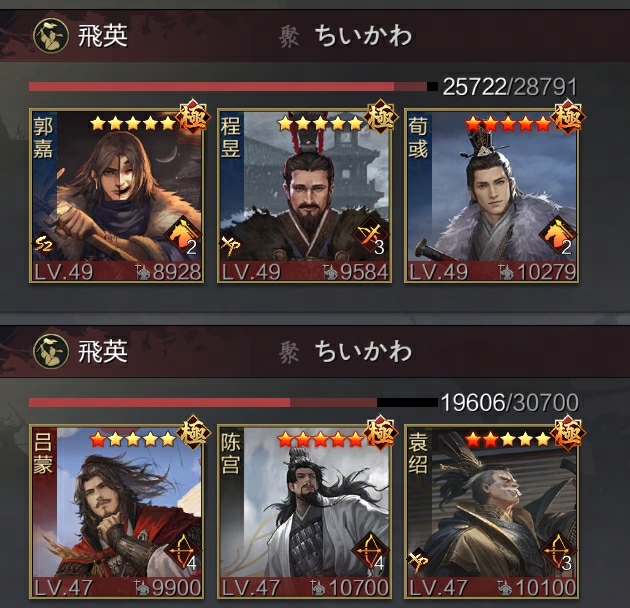Screen dimensions: 630x608
Task: Open the first ちいかわ player name
Action: tap(363, 36)
